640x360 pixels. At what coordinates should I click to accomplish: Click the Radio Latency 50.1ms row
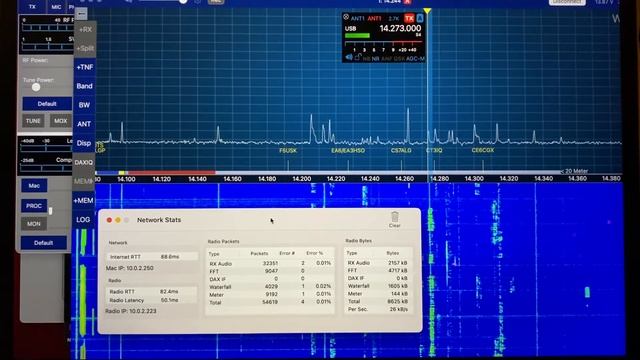click(152, 300)
